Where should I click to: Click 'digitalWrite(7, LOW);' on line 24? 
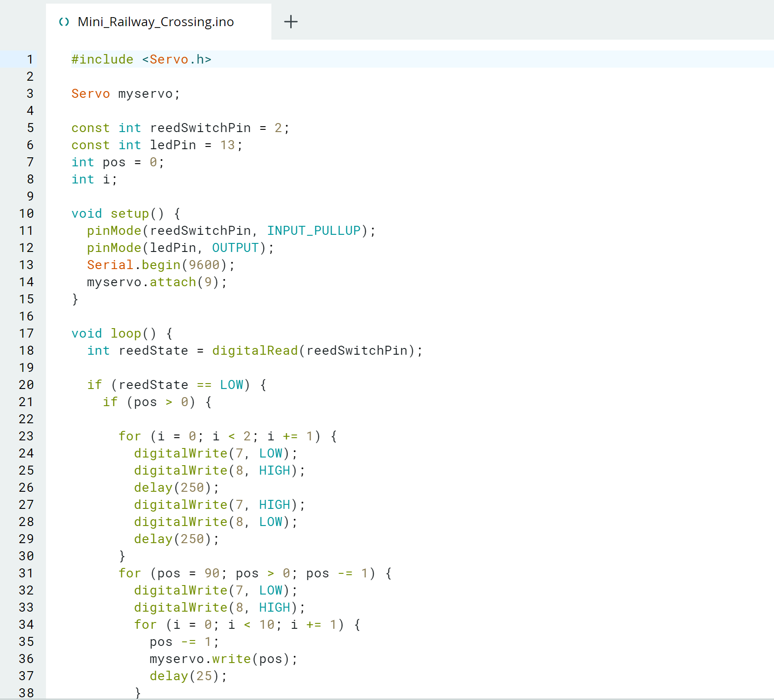pyautogui.click(x=215, y=453)
